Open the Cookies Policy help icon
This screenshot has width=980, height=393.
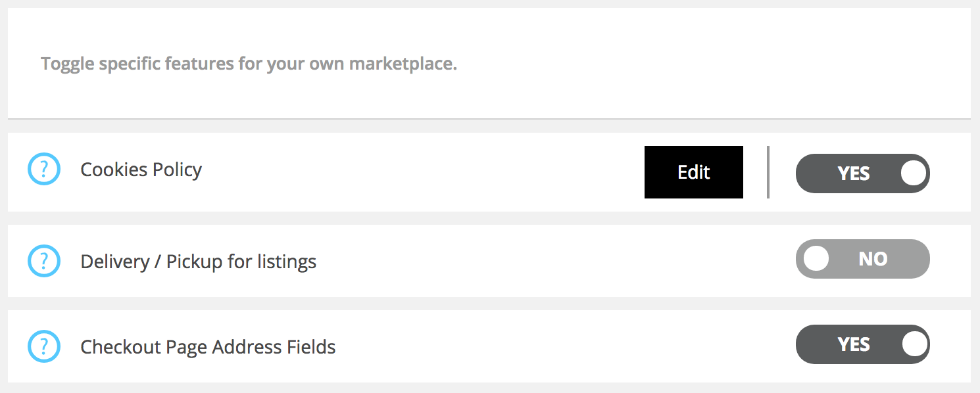(44, 170)
